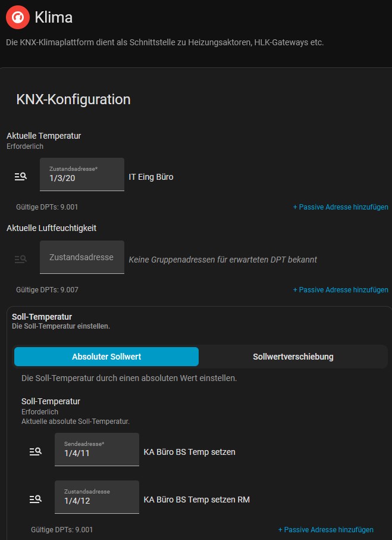
Task: Switch to Sollwertverschiebung mode
Action: point(293,357)
